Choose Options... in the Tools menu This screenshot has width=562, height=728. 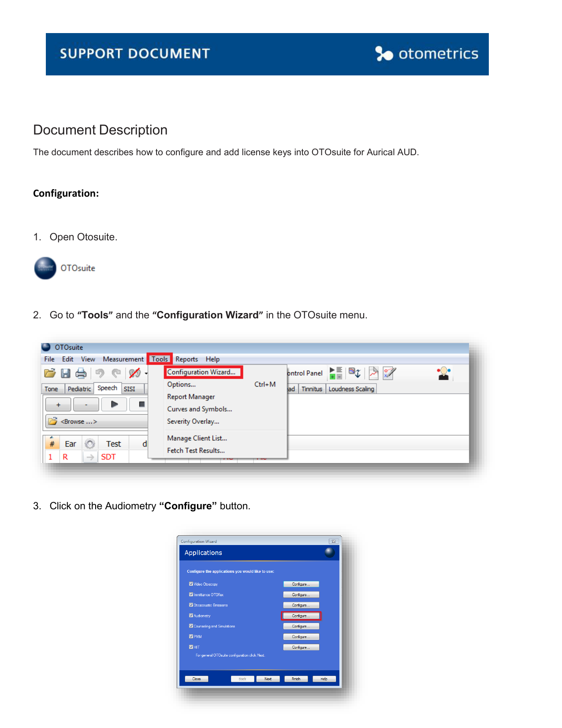pos(218,385)
